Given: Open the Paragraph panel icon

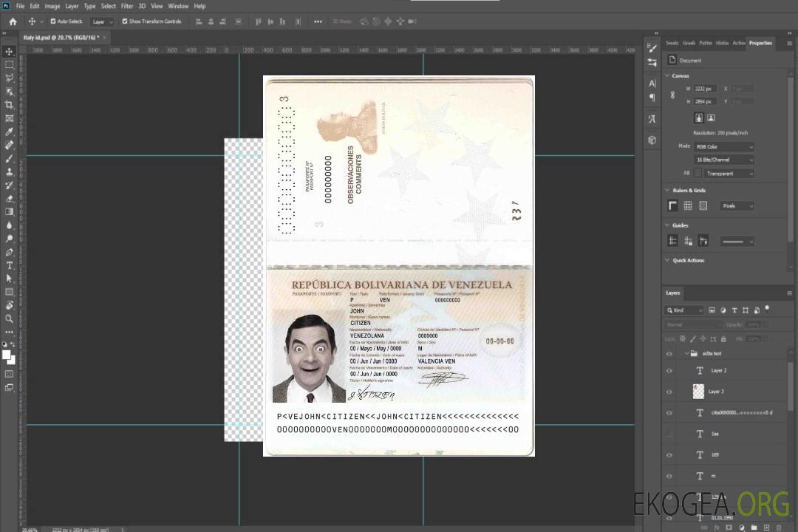Looking at the screenshot, I should click(x=652, y=98).
